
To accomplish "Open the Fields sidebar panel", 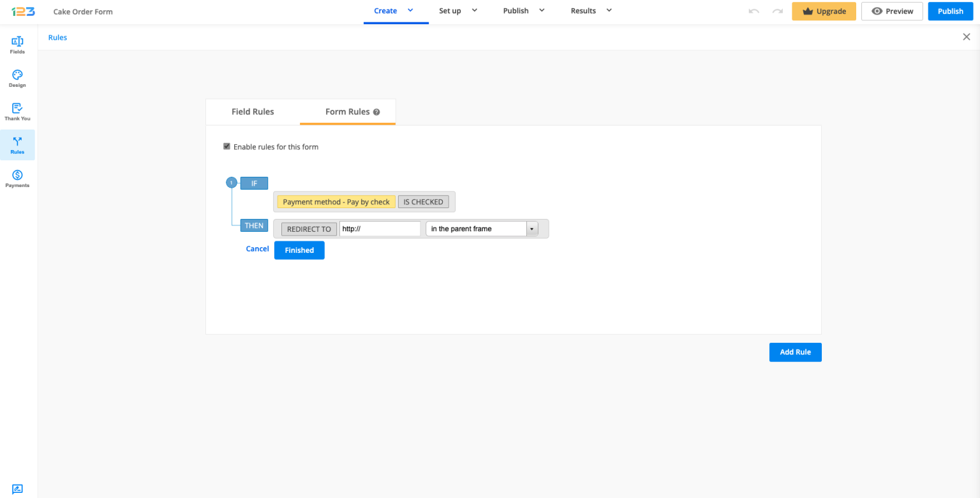I will tap(17, 45).
